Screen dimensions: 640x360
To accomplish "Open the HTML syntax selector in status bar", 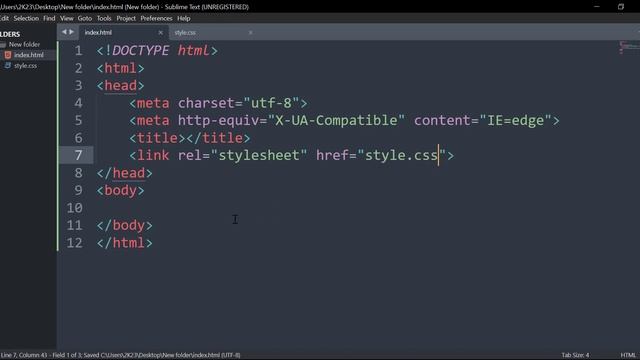I will 628,355.
